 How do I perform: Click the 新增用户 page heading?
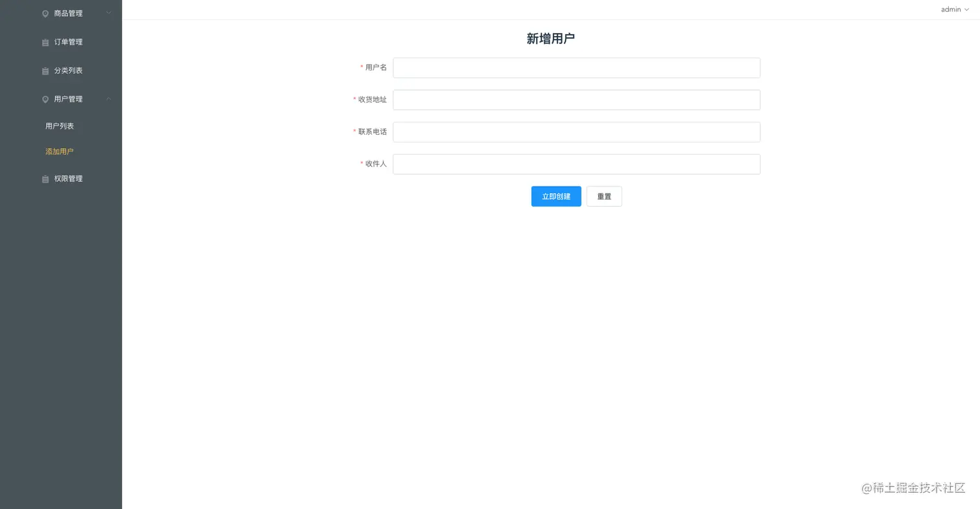click(550, 39)
